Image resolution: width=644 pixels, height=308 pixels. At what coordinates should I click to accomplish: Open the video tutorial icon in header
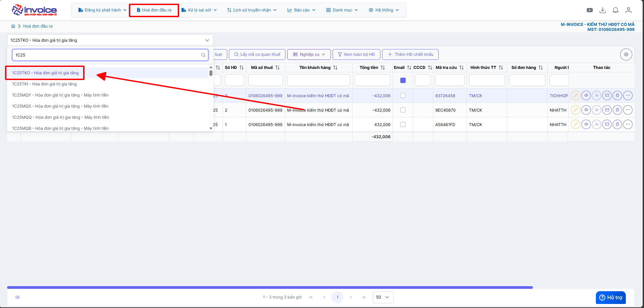coord(589,10)
